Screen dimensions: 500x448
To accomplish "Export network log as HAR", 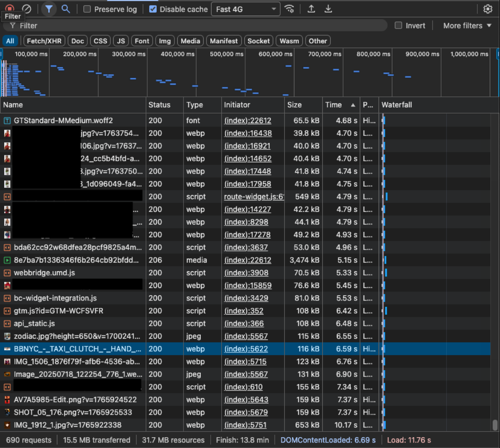I will [x=328, y=9].
